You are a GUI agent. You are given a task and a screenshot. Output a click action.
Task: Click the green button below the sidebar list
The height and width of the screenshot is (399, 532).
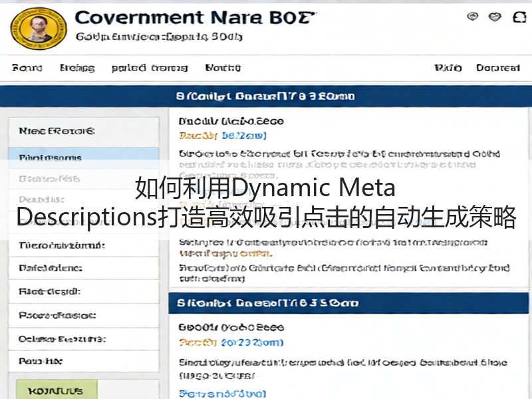click(57, 390)
